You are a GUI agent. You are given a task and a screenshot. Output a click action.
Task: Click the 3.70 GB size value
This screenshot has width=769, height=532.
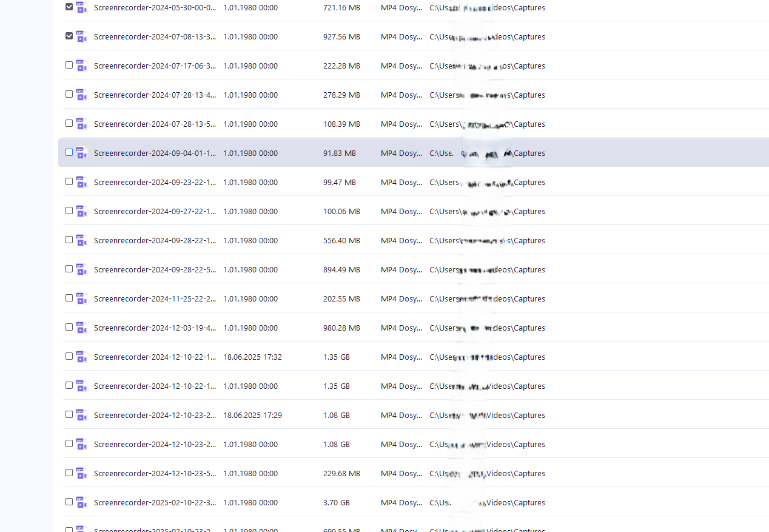(x=337, y=502)
